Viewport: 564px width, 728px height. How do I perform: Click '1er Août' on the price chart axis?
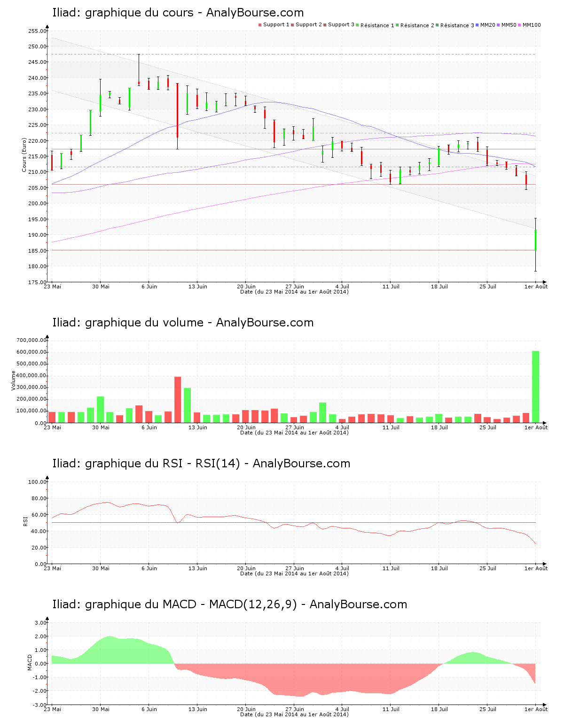536,287
